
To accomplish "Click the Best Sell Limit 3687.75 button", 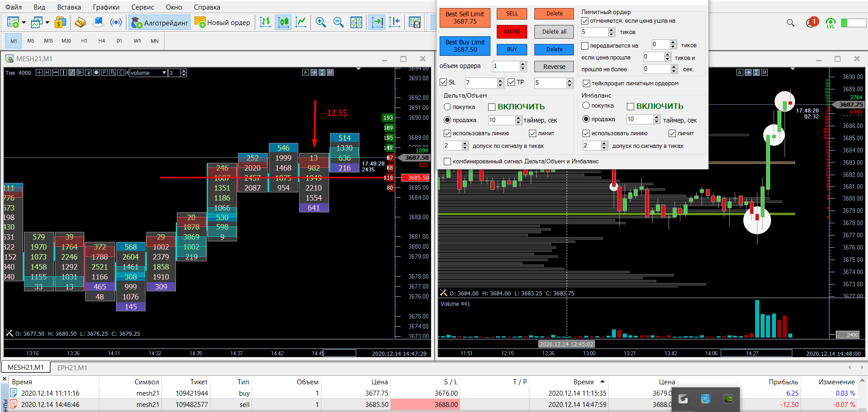I will (465, 18).
